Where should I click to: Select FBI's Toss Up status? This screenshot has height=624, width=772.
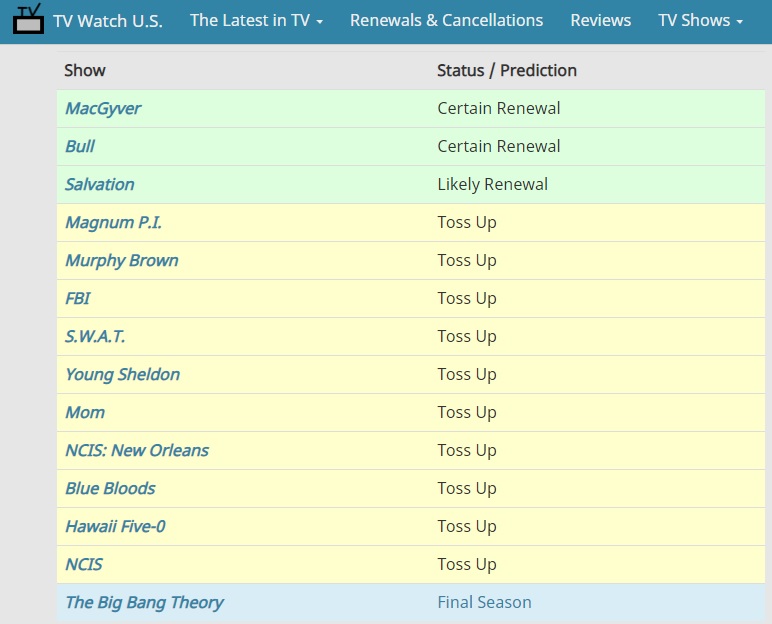click(467, 298)
